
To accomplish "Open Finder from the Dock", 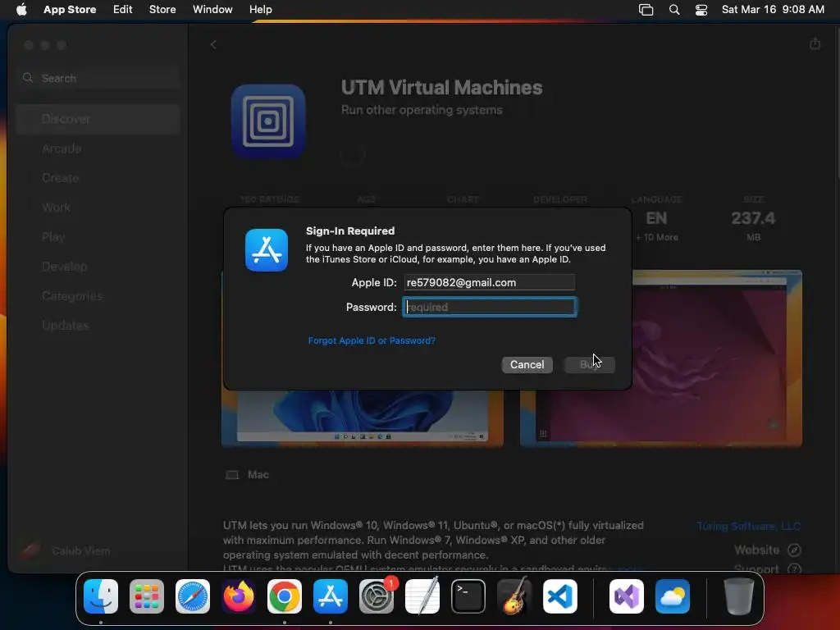I will [101, 596].
